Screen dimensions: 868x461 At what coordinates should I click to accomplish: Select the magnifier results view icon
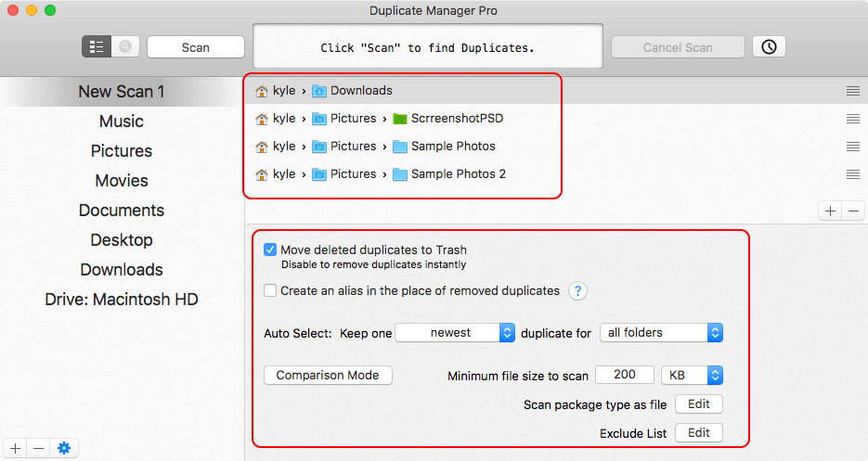[125, 47]
